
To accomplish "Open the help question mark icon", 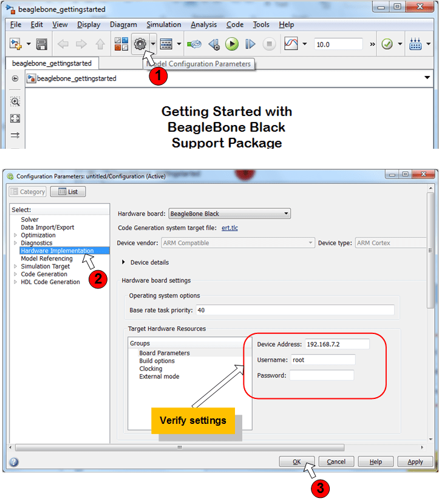I will (13, 461).
